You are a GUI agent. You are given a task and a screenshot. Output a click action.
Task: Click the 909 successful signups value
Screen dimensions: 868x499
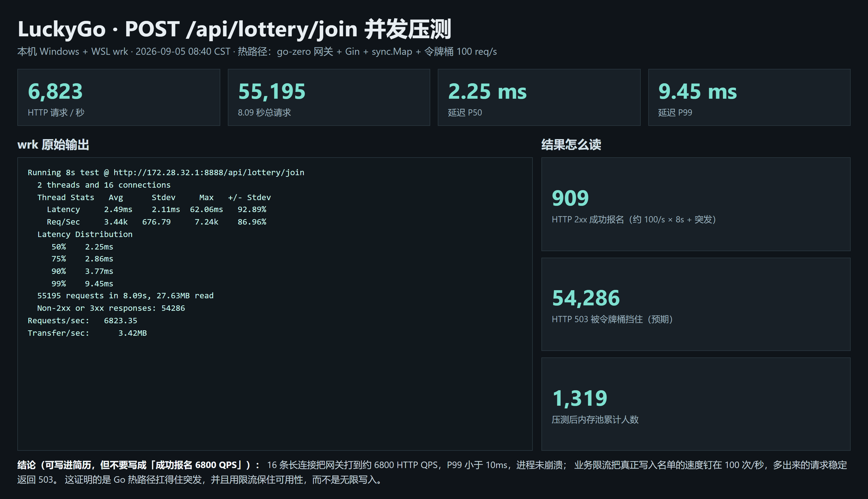tap(570, 198)
